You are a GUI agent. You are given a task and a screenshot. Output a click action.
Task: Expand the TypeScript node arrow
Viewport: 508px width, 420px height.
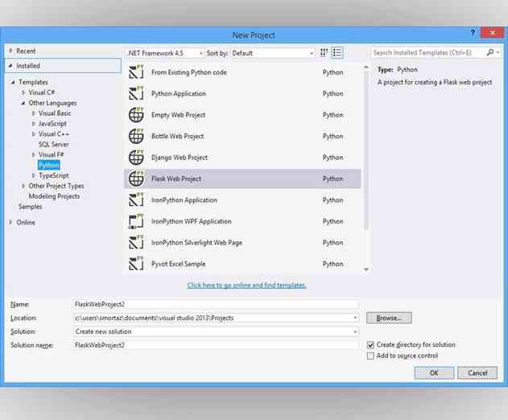tap(33, 175)
